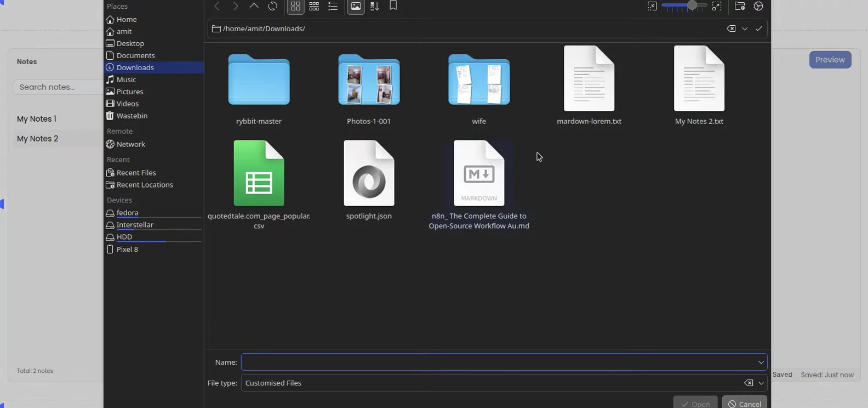Image resolution: width=868 pixels, height=408 pixels.
Task: Go back with the left arrow
Action: click(x=217, y=6)
